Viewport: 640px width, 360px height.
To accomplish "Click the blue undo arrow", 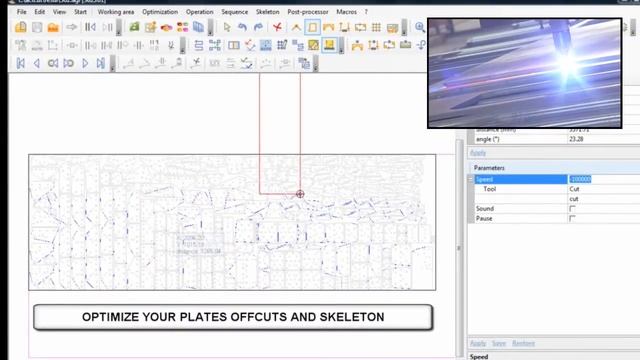I will (242, 27).
